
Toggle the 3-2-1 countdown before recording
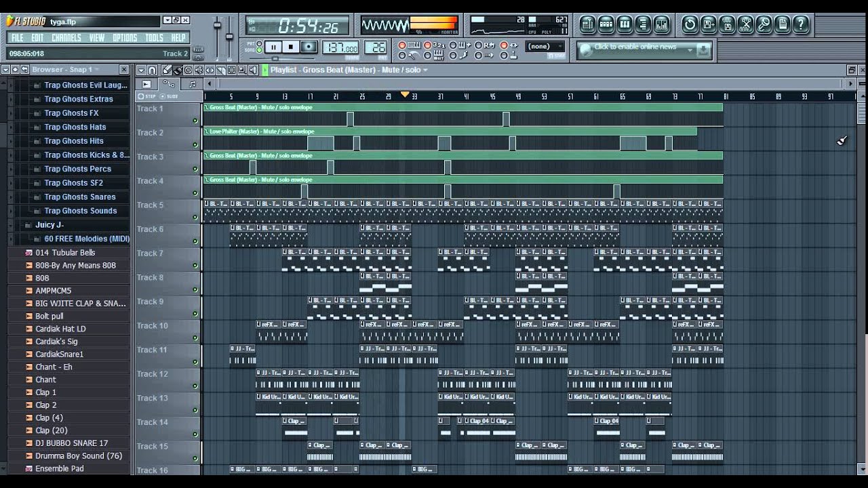click(427, 45)
